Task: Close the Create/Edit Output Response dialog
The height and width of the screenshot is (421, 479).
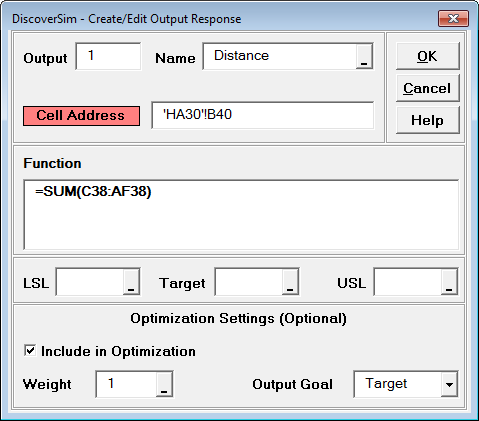Action: (x=453, y=18)
